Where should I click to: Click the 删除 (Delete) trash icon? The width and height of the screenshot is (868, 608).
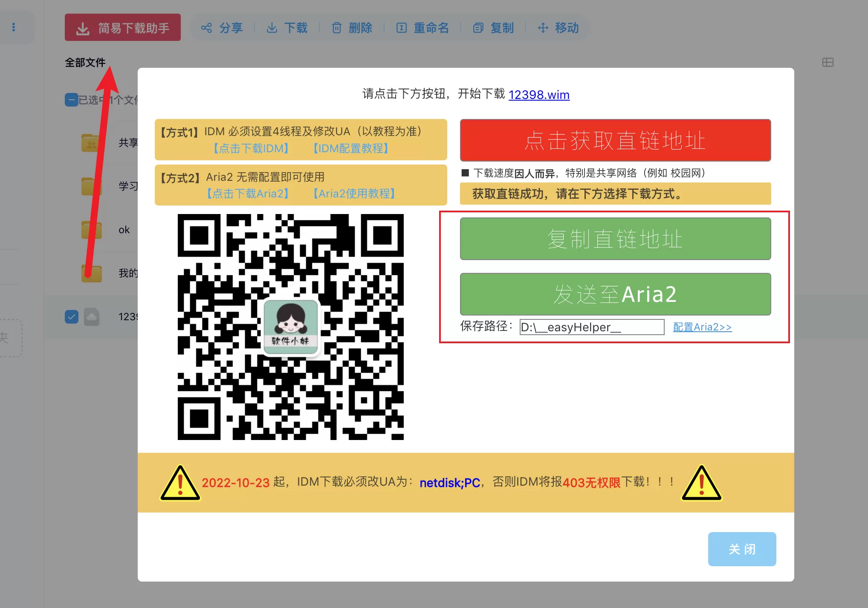point(336,27)
